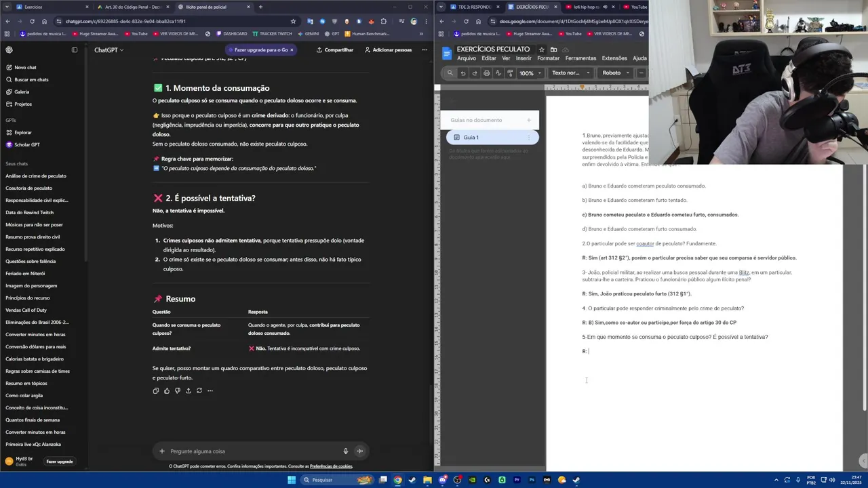
Task: Click Adicionar pessoas in ChatGPT
Action: 388,49
